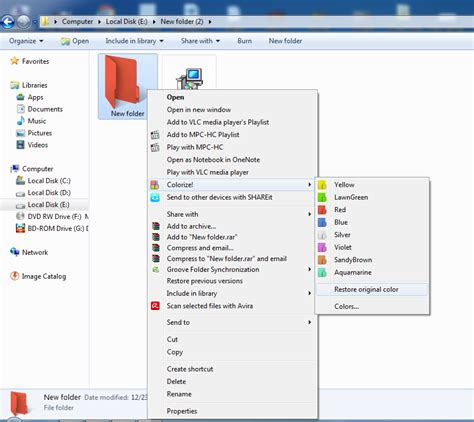Click the New folder toolbar button
The image size is (474, 422).
click(x=285, y=41)
